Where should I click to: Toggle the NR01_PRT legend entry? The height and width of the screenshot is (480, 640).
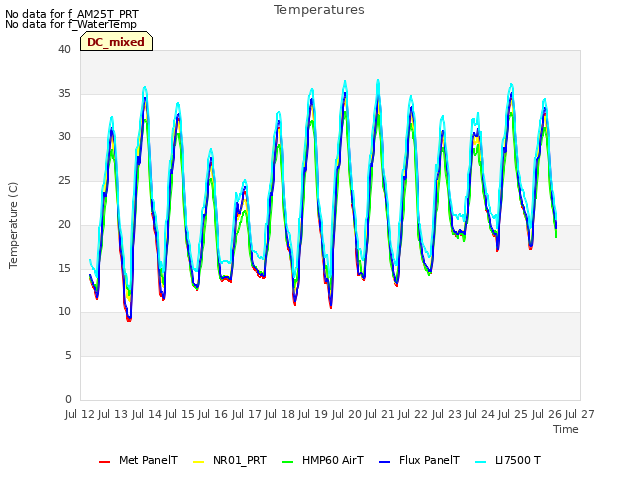230,460
